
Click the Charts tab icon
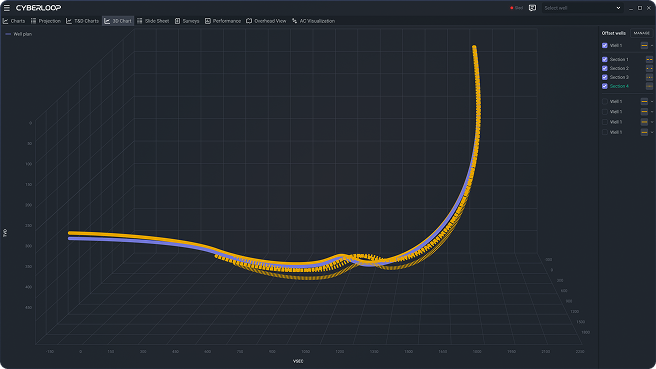click(x=5, y=21)
